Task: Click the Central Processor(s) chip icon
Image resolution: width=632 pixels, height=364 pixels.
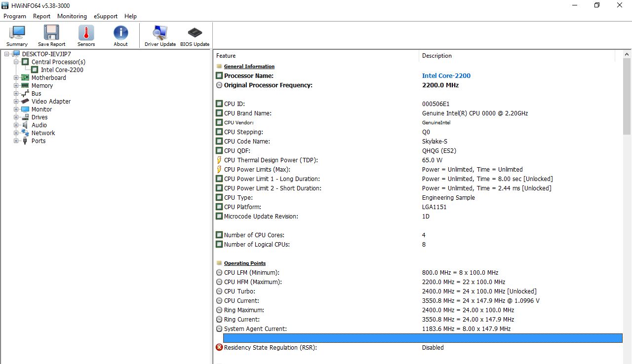Action: 25,62
